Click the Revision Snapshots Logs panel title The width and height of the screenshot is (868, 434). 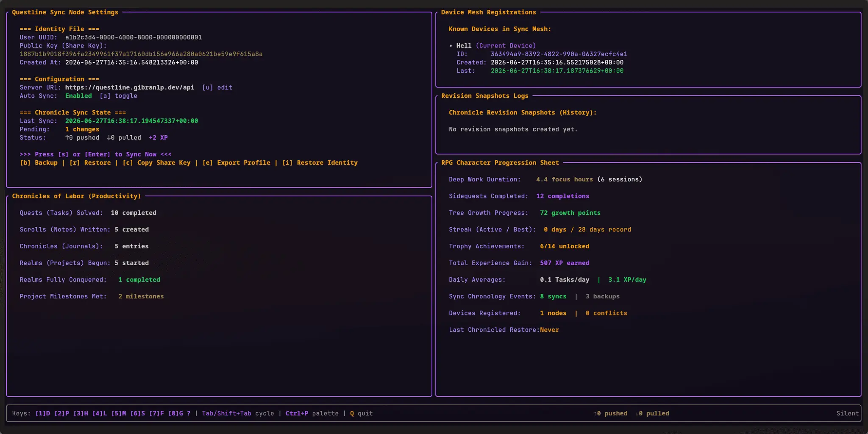485,96
